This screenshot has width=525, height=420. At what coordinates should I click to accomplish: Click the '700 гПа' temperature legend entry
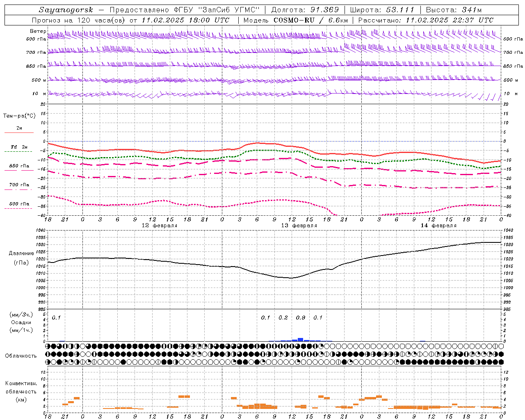coord(19,185)
